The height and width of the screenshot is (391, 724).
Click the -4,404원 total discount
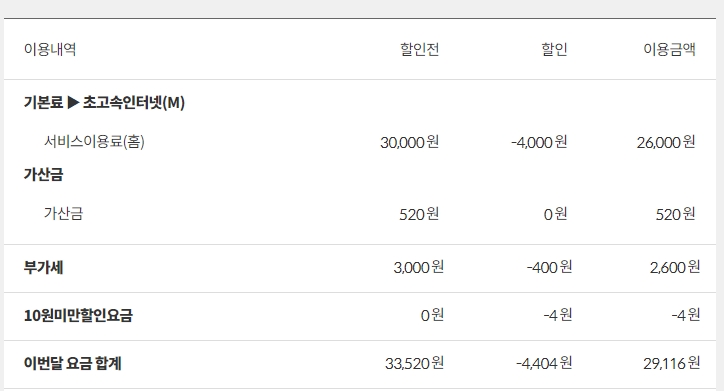click(544, 363)
